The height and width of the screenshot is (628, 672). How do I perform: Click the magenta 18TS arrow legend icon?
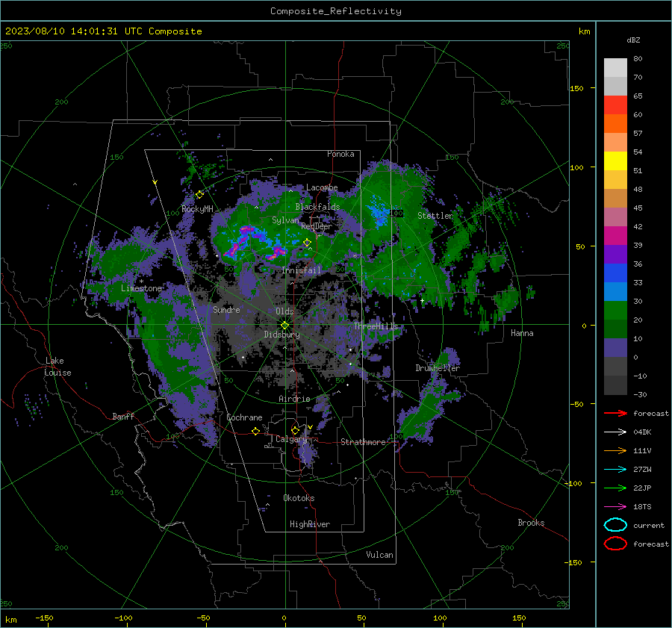tap(615, 507)
